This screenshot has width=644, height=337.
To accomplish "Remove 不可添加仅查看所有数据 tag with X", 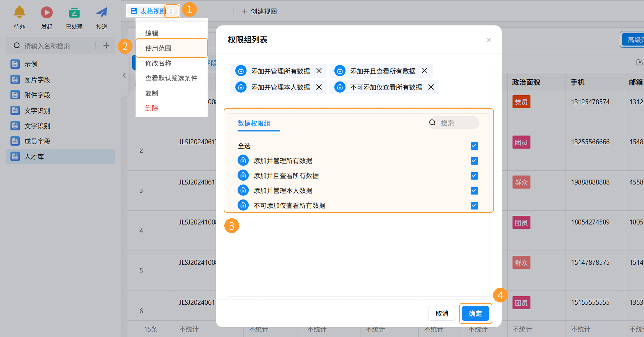I will (x=431, y=87).
